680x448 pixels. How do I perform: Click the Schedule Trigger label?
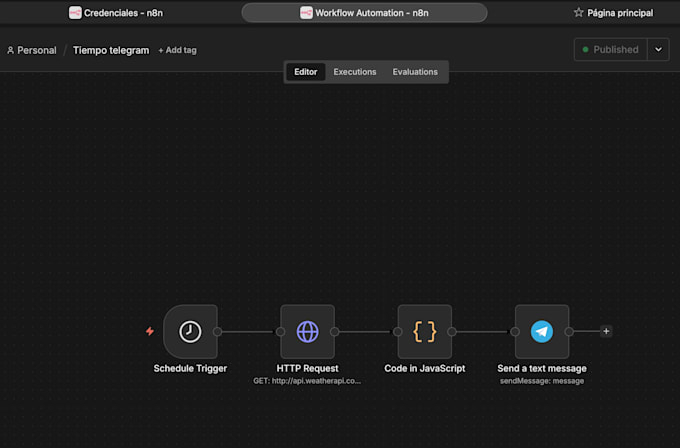tap(190, 368)
